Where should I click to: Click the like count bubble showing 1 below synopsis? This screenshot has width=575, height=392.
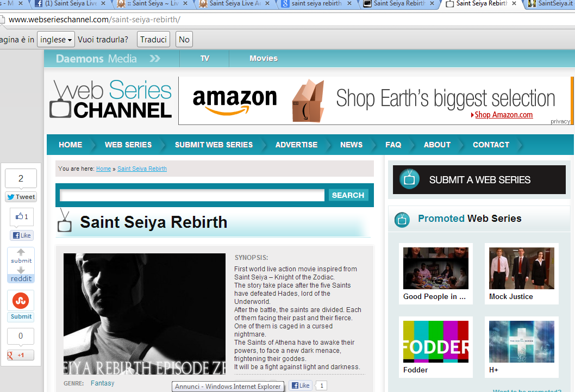[322, 385]
